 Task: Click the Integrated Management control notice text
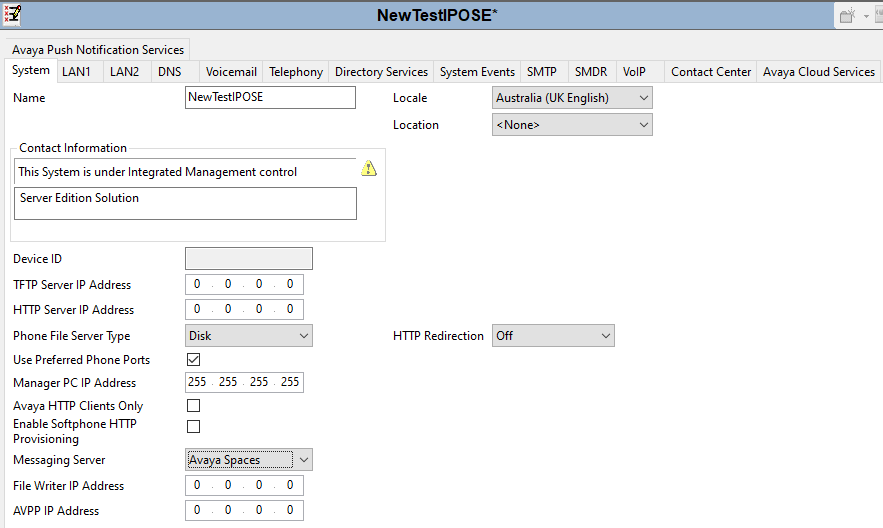(x=157, y=172)
